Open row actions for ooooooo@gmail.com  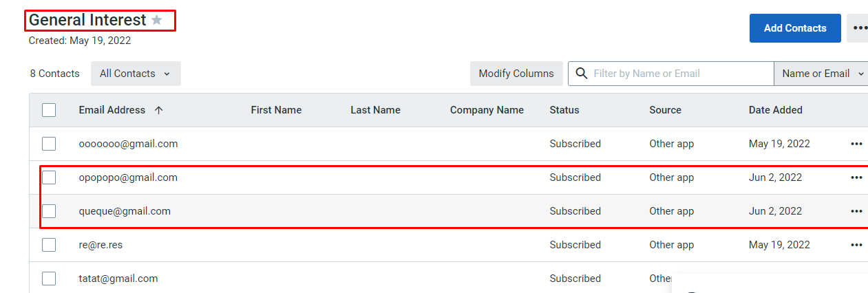point(856,144)
